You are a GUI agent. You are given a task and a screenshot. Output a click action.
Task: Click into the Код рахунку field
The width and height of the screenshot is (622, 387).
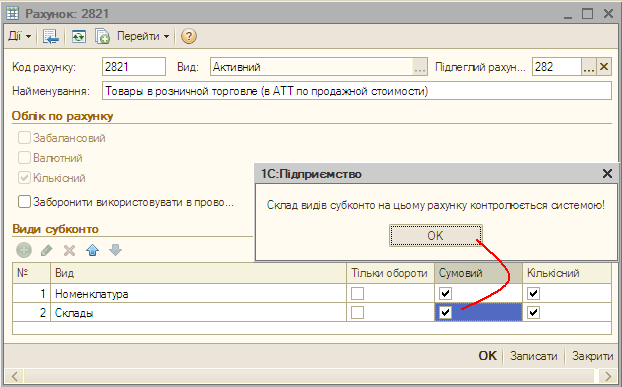[x=134, y=67]
